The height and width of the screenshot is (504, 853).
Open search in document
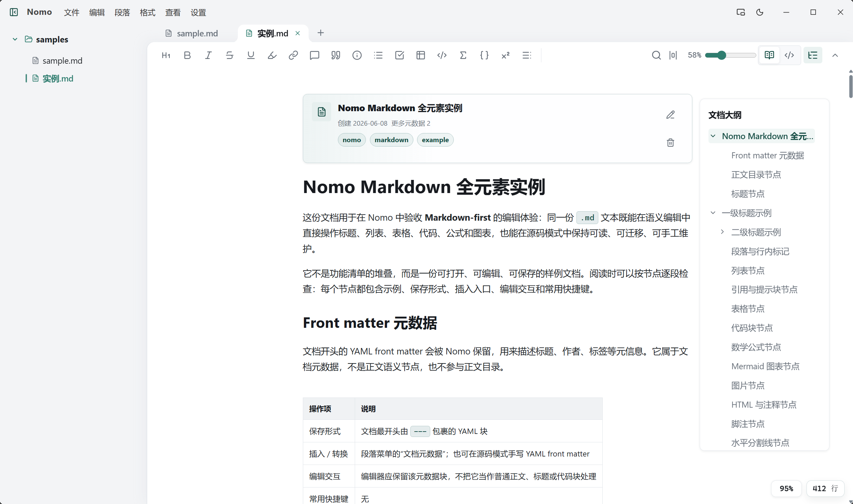(656, 55)
